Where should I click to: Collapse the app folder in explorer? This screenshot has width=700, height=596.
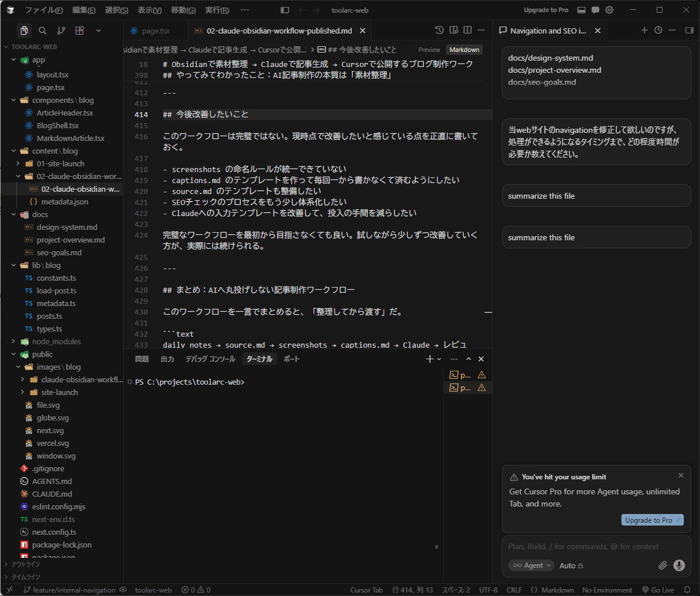13,60
